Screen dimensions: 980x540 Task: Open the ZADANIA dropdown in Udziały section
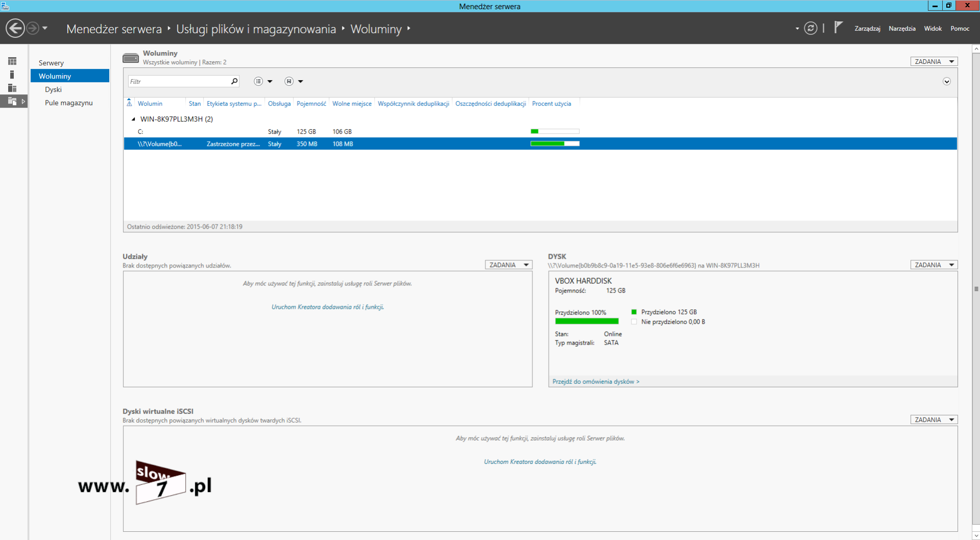[x=508, y=265]
